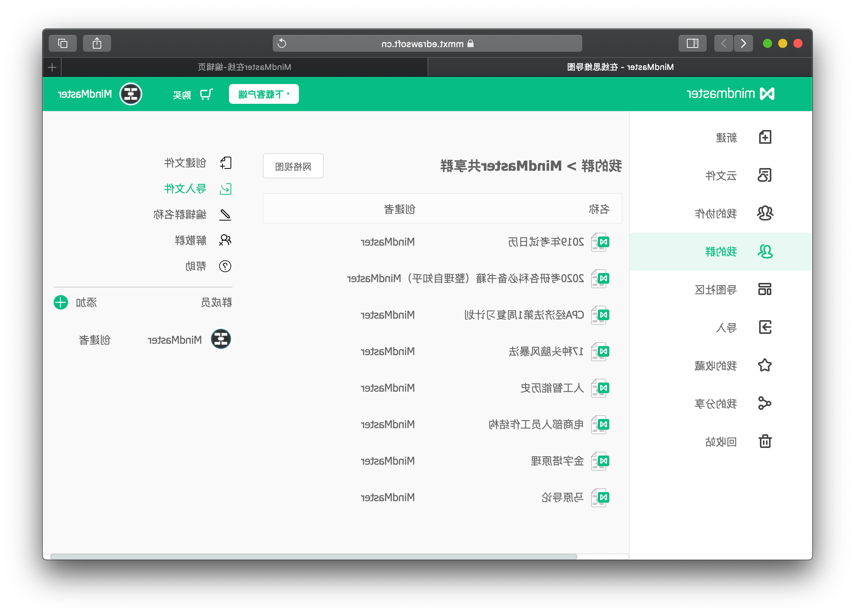Switch to 网格视图 grid view
The width and height of the screenshot is (855, 616).
[x=293, y=166]
